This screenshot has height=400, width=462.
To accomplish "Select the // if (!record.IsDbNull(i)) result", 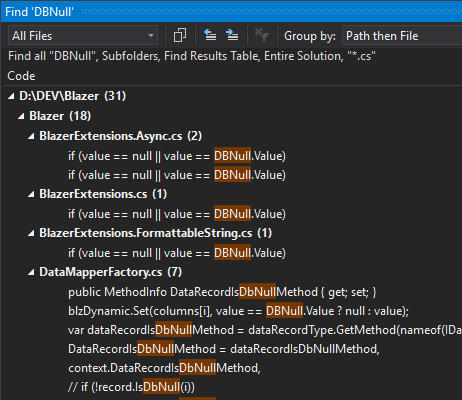I will tap(131, 387).
